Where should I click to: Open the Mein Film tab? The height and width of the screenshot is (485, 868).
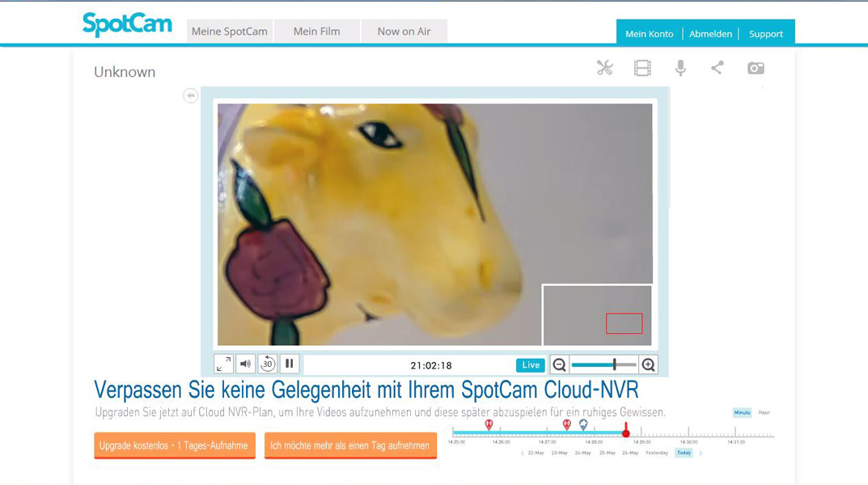[316, 32]
